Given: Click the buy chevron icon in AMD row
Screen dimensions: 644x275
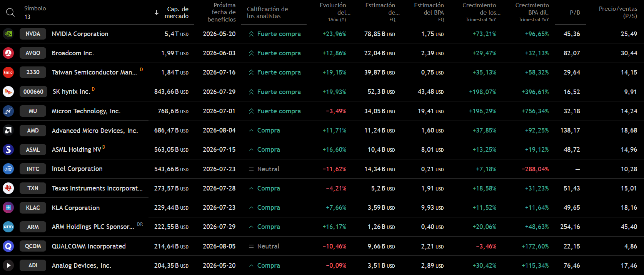Looking at the screenshot, I should [x=251, y=131].
